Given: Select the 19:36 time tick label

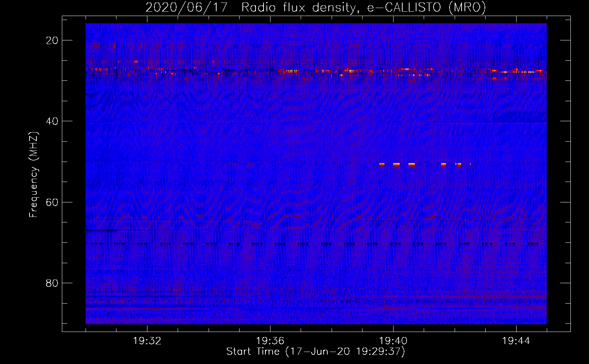Looking at the screenshot, I should point(270,341).
